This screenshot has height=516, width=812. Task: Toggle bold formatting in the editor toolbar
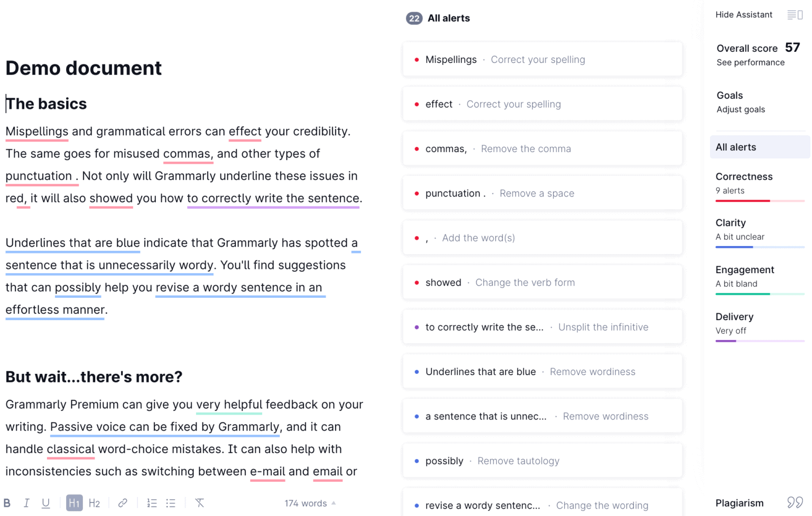point(7,503)
